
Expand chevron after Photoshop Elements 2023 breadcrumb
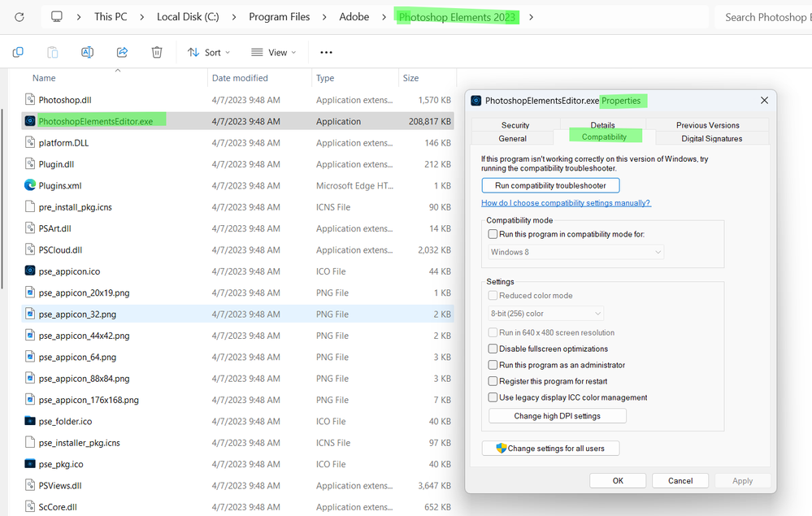[x=531, y=17]
